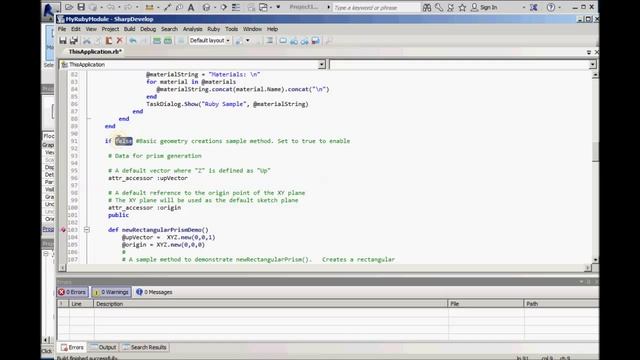Switch to the Output tab
Viewport: 640px width, 360px height.
pos(103,347)
